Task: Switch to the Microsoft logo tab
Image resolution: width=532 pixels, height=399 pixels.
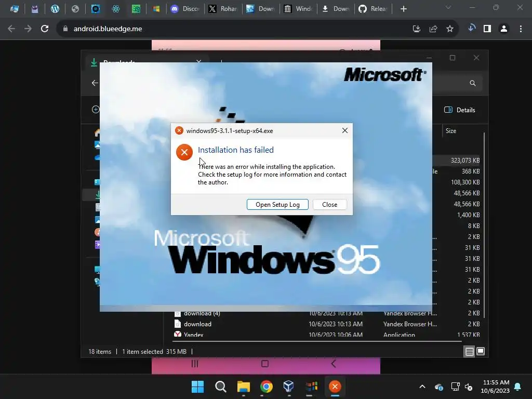Action: [156, 9]
